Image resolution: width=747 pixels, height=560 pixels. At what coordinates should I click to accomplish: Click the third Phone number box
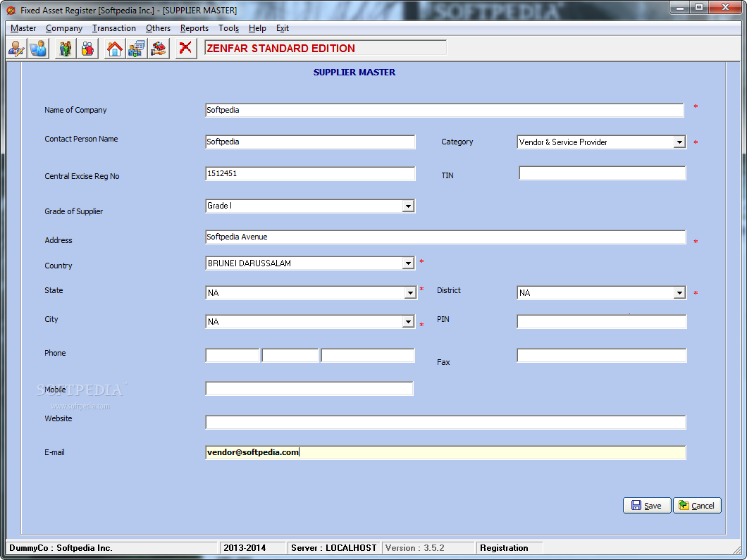pyautogui.click(x=368, y=355)
